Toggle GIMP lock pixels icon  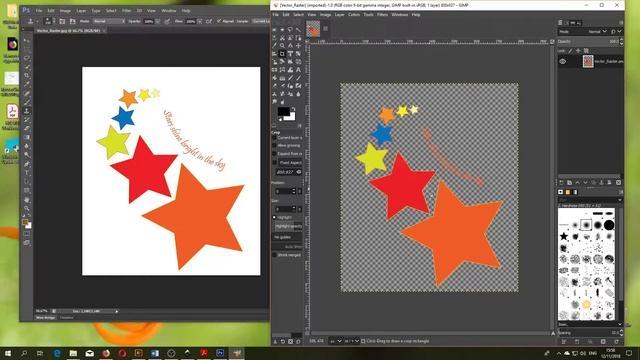570,51
